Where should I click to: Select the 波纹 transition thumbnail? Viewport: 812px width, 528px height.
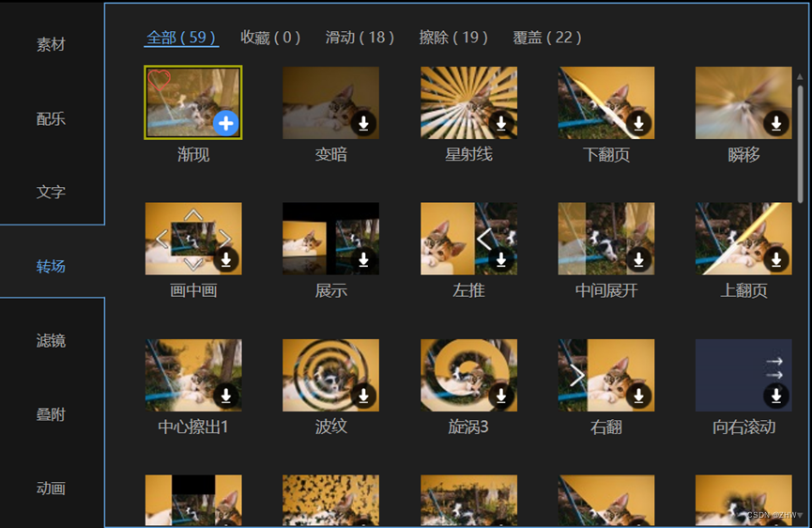click(x=331, y=375)
